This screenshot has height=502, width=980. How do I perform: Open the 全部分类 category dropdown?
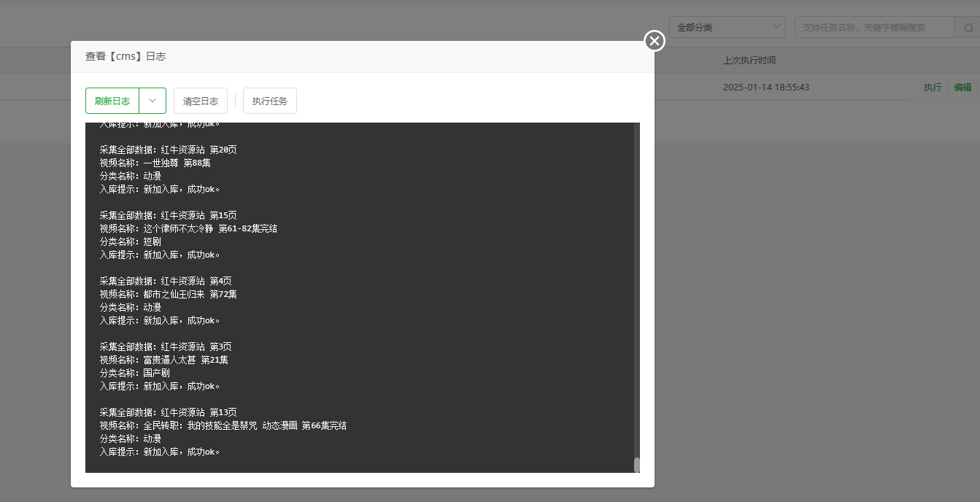click(727, 28)
